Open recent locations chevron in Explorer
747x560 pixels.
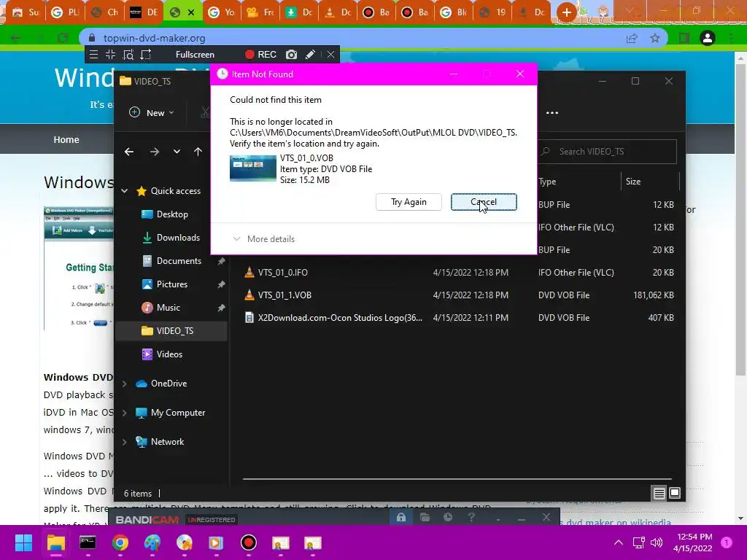(x=177, y=152)
